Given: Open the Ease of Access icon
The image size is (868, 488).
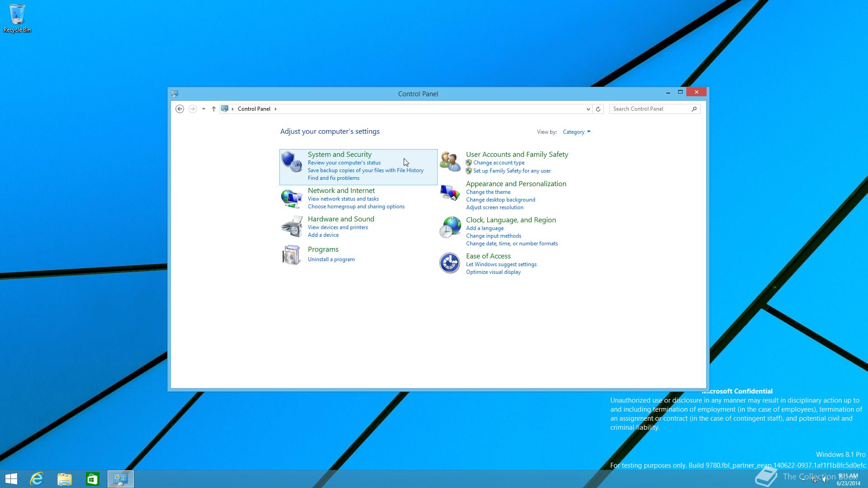Looking at the screenshot, I should [450, 263].
